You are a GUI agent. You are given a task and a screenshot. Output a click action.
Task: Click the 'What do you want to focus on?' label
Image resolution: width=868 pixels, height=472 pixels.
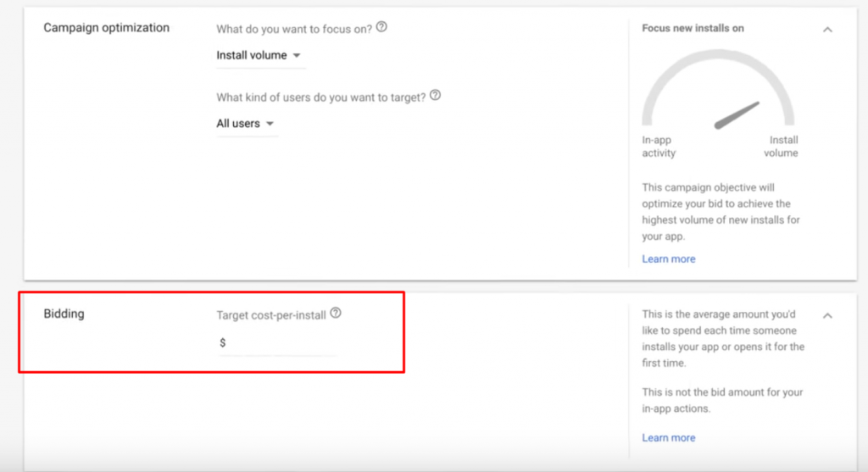294,29
